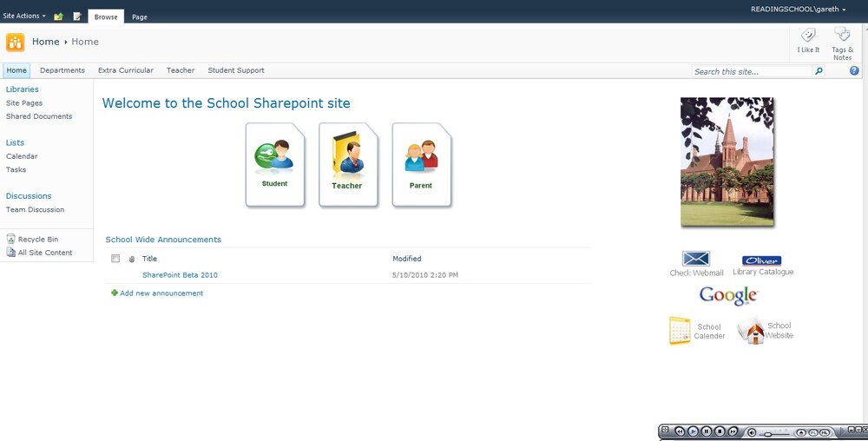Click the media player volume slider
This screenshot has width=868, height=441.
click(774, 434)
